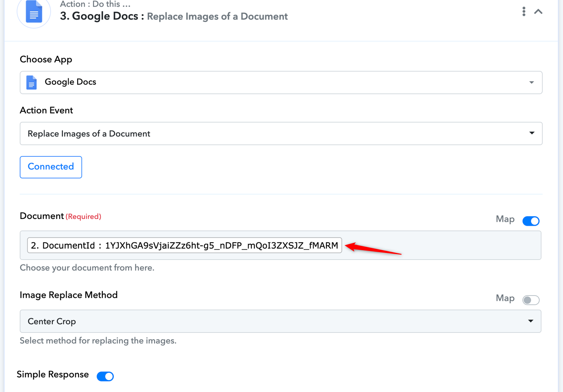Click inside the Document input field
The width and height of the screenshot is (563, 392).
point(441,245)
